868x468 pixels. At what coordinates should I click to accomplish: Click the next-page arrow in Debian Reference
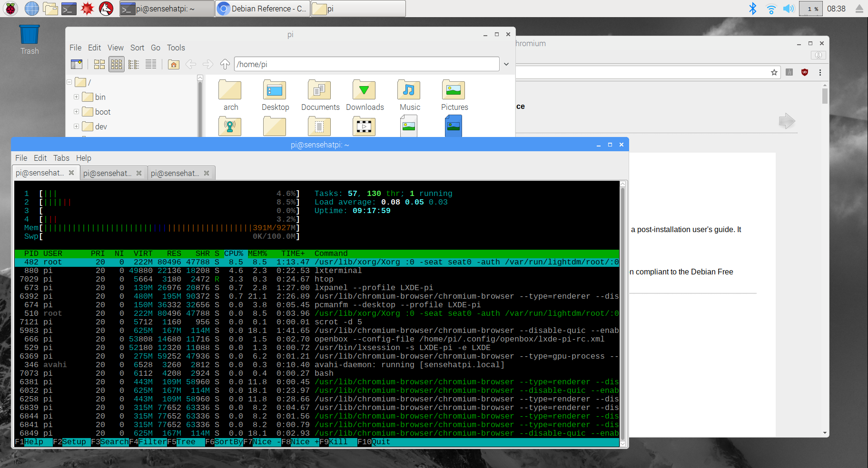(787, 121)
